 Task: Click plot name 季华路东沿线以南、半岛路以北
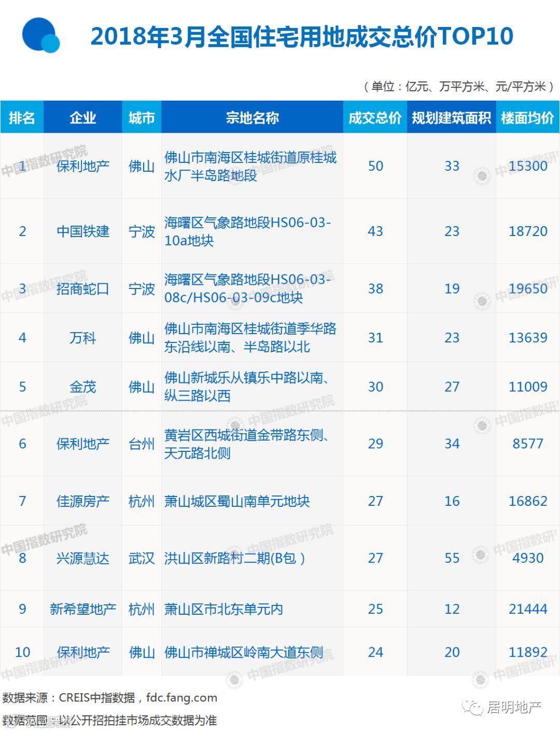tap(250, 338)
